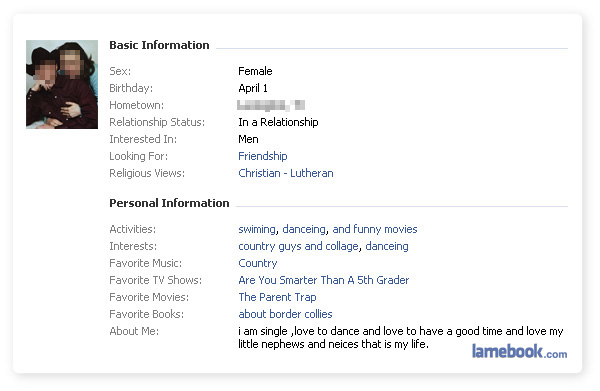Open the Country favorite music link

pyautogui.click(x=258, y=263)
